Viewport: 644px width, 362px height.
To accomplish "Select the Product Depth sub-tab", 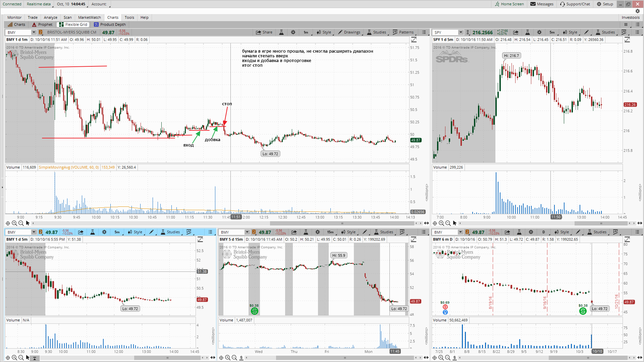I will point(110,24).
